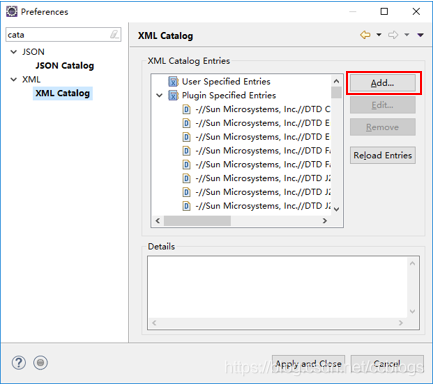
Task: Select JSON Catalog preference page
Action: click(65, 66)
